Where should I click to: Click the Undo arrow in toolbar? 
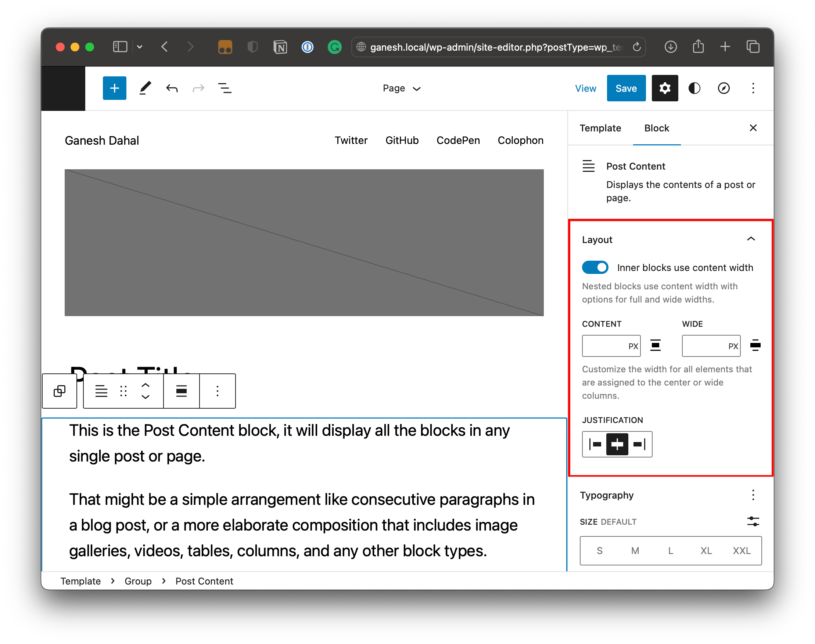[x=172, y=88]
